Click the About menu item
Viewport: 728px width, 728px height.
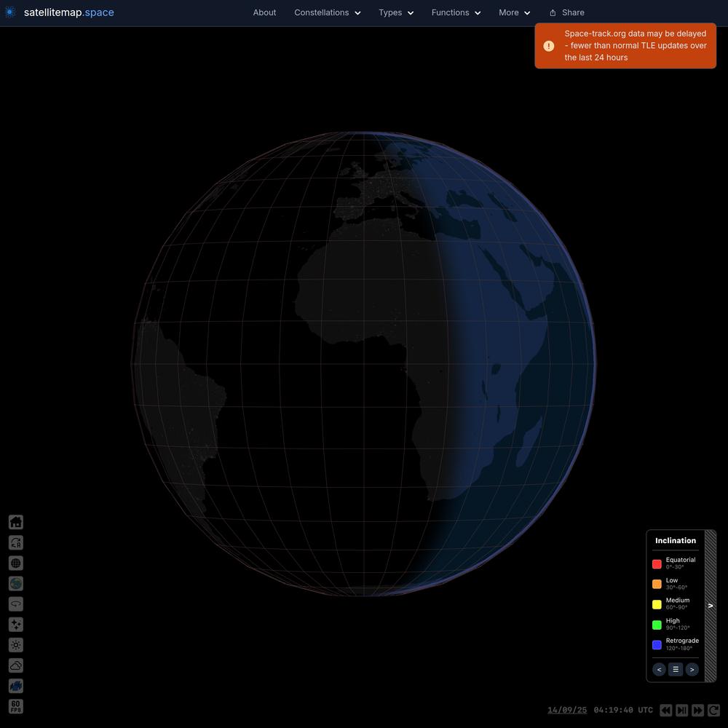264,12
